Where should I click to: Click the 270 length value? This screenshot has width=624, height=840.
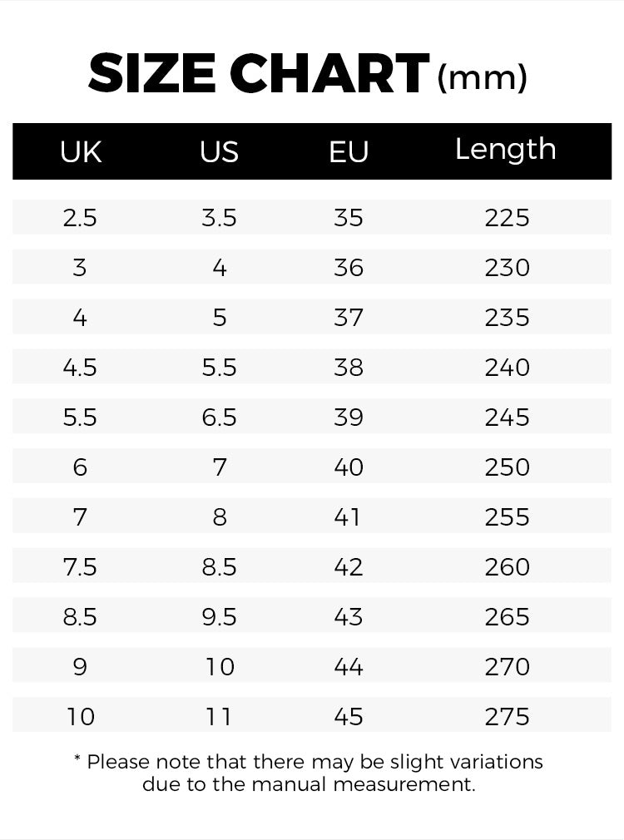(x=507, y=667)
